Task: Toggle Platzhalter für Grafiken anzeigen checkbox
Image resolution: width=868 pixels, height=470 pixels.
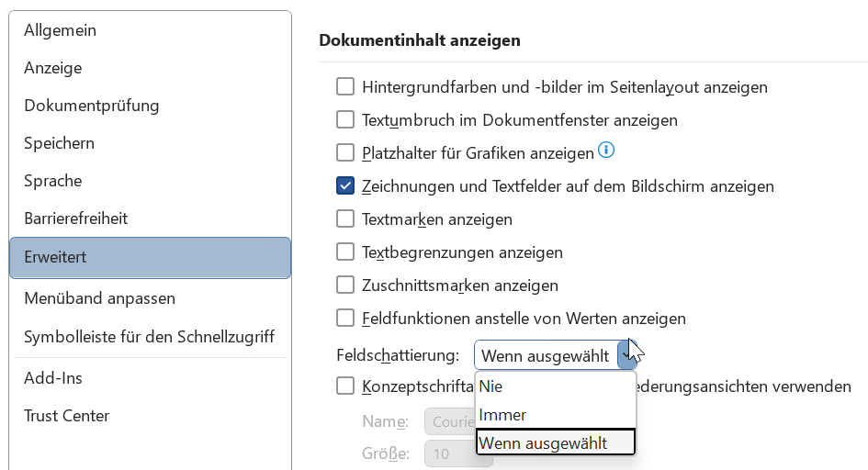Action: 345,152
